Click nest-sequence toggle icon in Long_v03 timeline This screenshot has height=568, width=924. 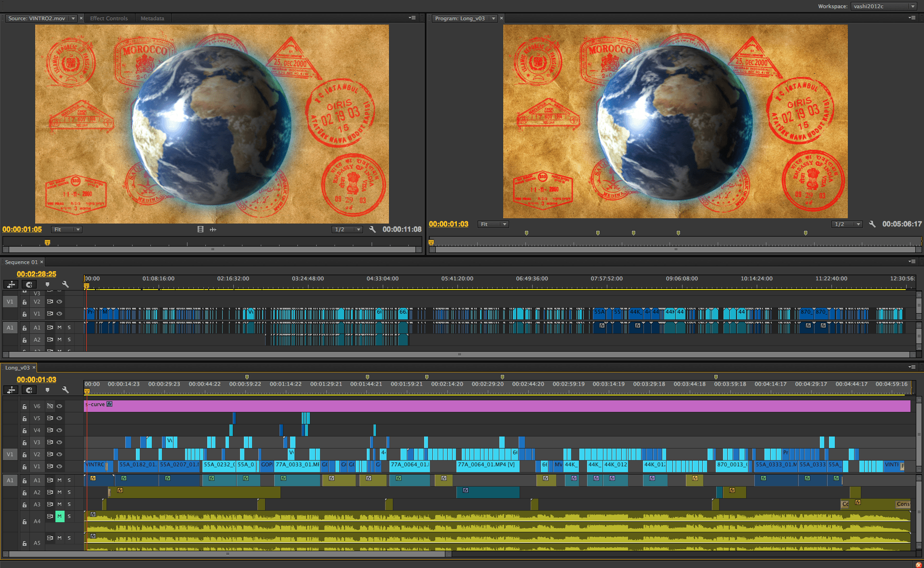point(11,390)
